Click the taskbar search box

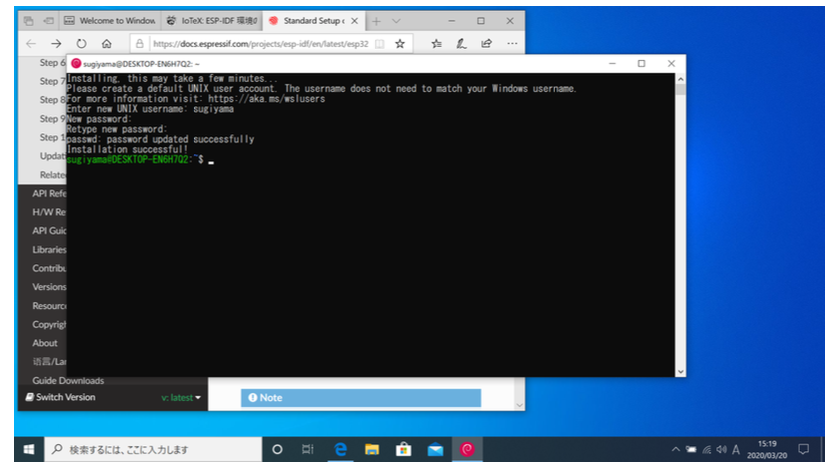(150, 450)
